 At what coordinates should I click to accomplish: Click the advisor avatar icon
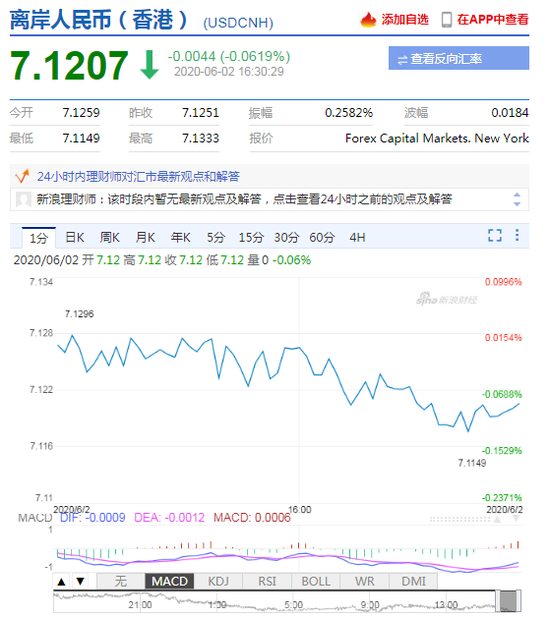[x=23, y=199]
